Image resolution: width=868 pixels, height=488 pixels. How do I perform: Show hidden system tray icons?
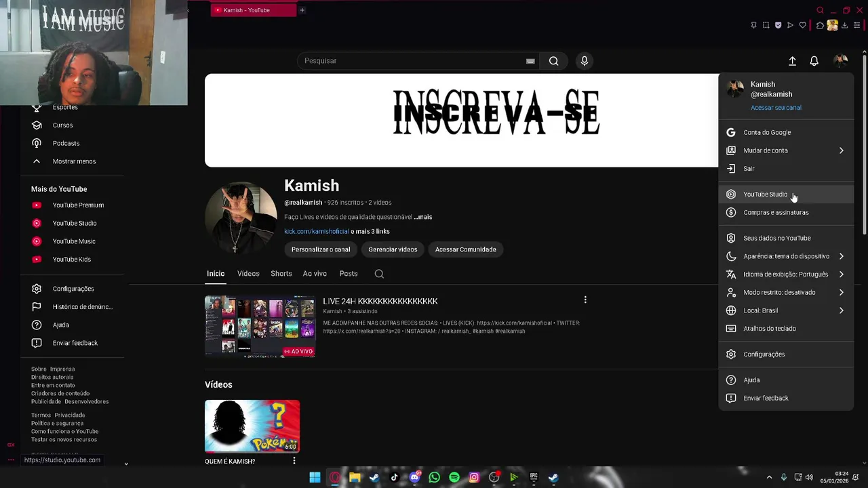click(769, 477)
